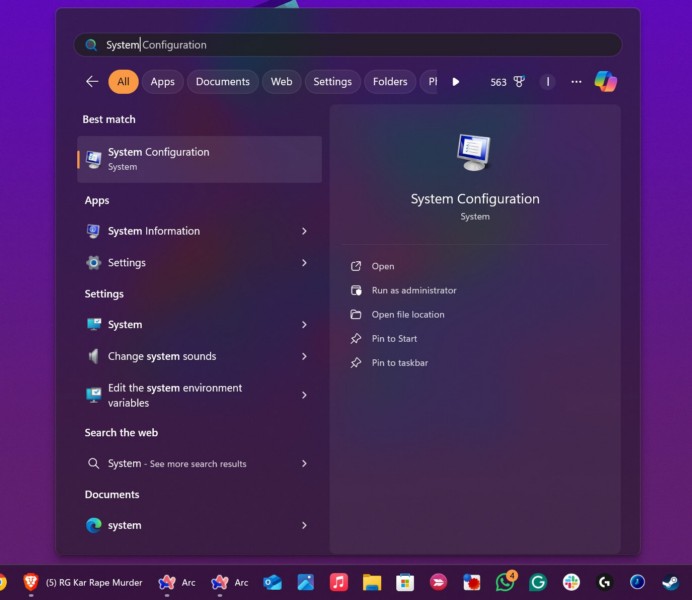Switch to the Web filter tab

click(x=282, y=82)
